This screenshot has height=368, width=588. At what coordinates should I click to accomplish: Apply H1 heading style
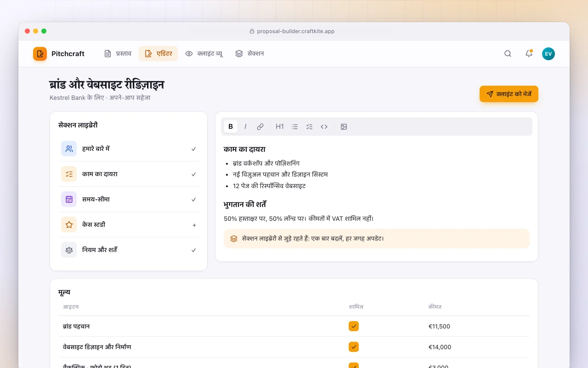[280, 126]
